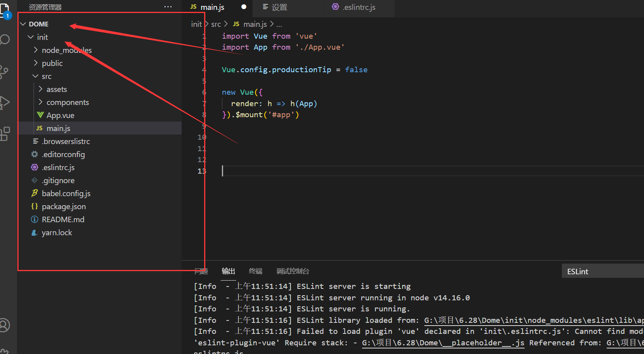Open the Source Control activity bar icon
This screenshot has height=354, width=644.
pos(4,71)
